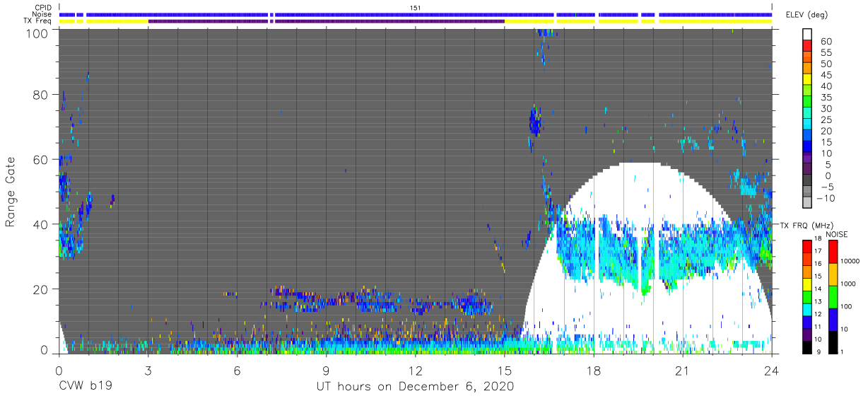The height and width of the screenshot is (401, 868).
Task: Click the TX FRQ colorbar label '9'
Action: [x=819, y=352]
